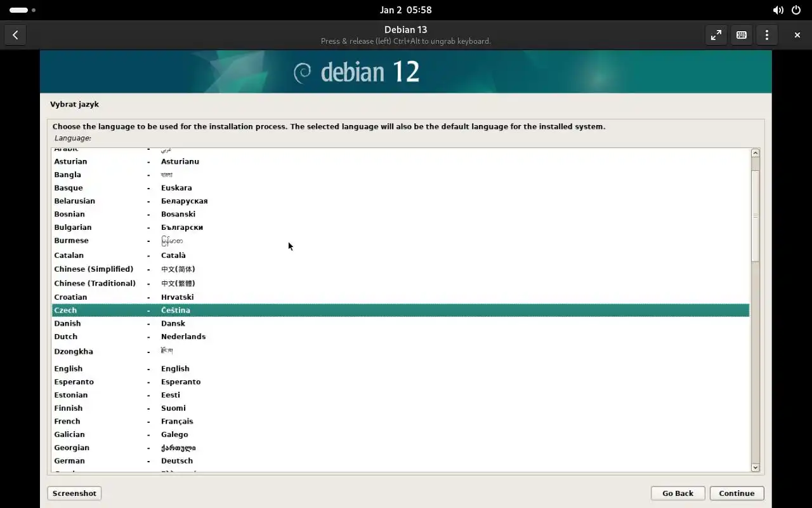
Task: Click the native name Euskara
Action: pos(176,188)
